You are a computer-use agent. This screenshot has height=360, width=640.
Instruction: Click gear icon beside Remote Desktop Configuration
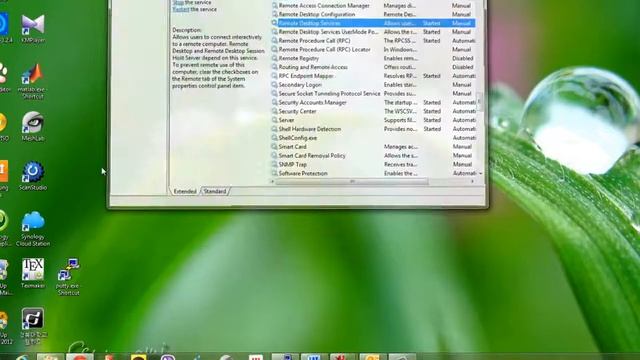tap(275, 14)
